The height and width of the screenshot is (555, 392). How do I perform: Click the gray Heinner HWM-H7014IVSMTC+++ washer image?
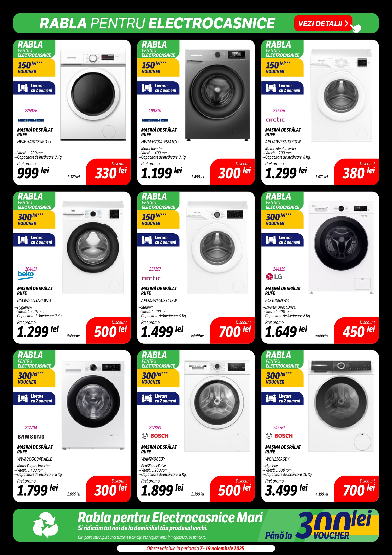pos(217,95)
